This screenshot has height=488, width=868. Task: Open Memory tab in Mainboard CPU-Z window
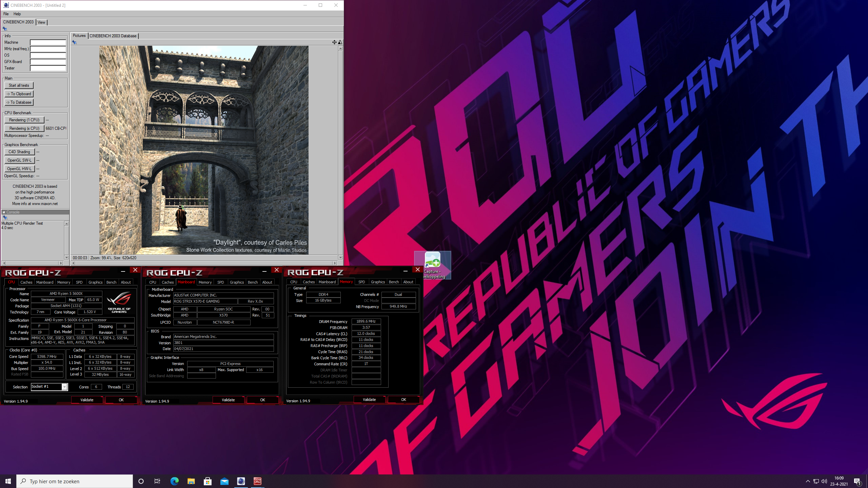click(205, 282)
